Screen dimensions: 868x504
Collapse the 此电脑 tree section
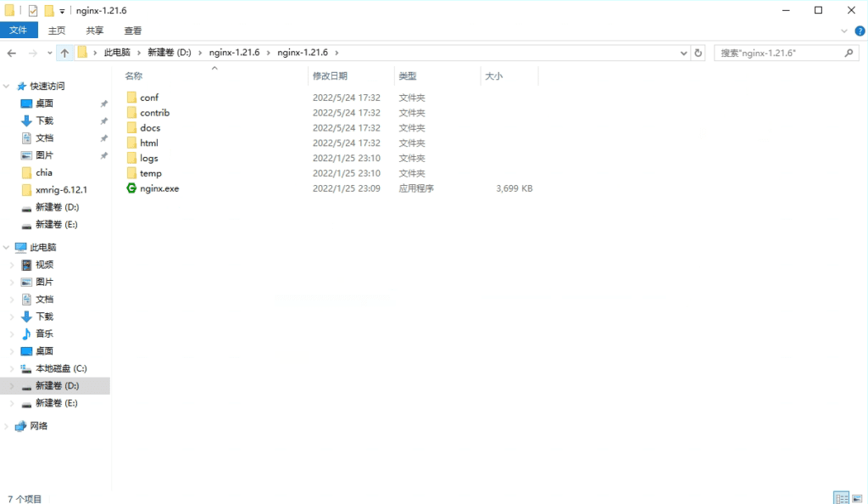click(x=7, y=247)
